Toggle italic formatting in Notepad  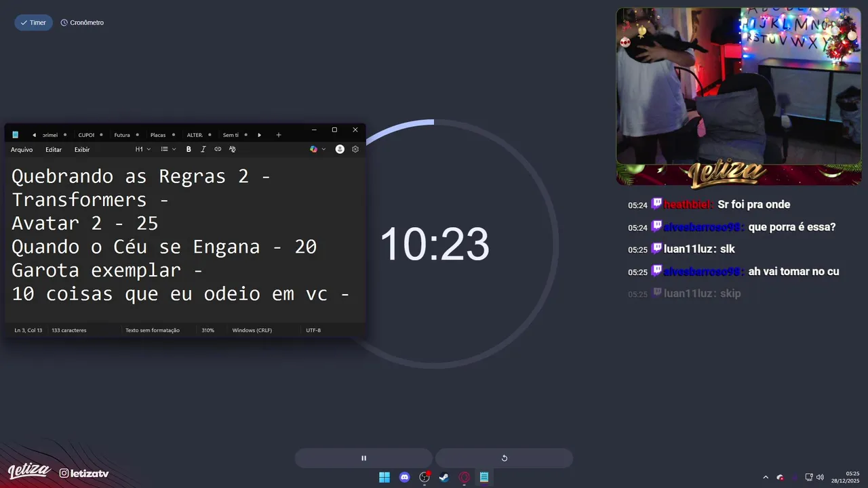coord(203,149)
